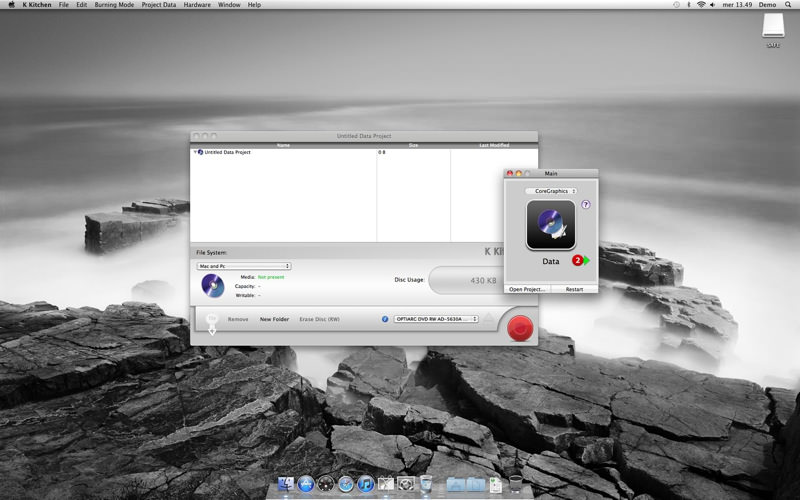800x500 pixels.
Task: Open the Mac and PC file system dropdown
Action: click(244, 266)
